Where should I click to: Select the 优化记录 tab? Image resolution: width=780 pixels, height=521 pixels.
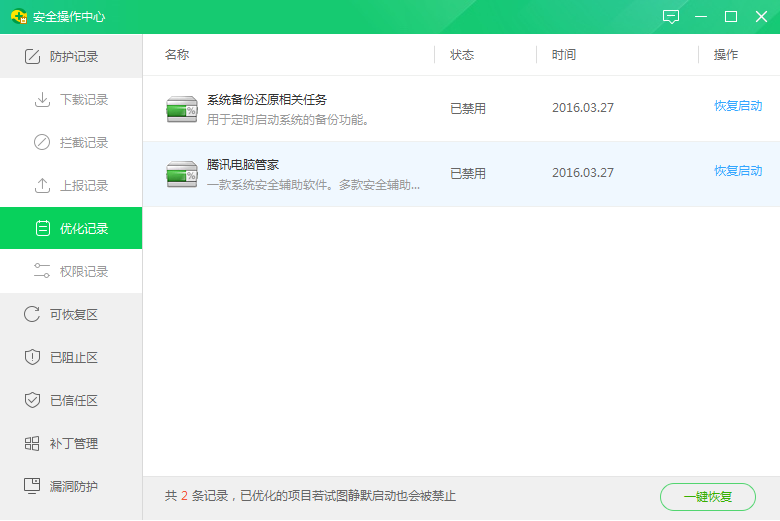(x=71, y=228)
